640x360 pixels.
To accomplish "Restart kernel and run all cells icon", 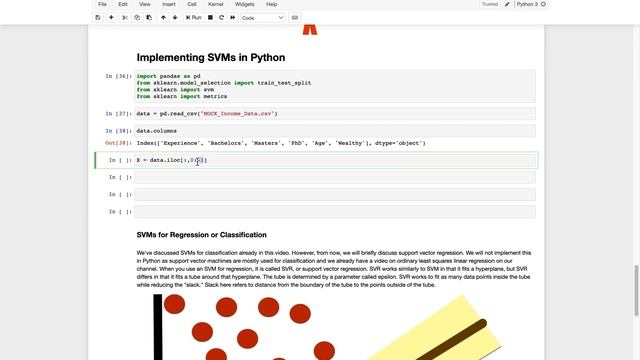I will tap(233, 18).
